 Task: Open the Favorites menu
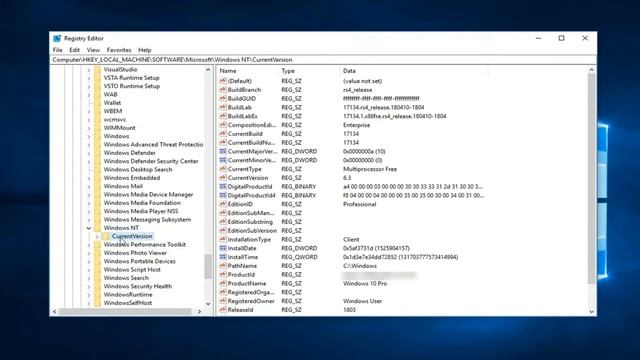(119, 50)
